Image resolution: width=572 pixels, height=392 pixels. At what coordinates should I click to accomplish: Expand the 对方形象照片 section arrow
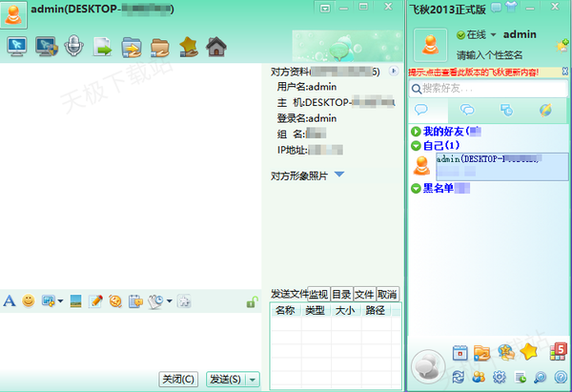(x=339, y=175)
